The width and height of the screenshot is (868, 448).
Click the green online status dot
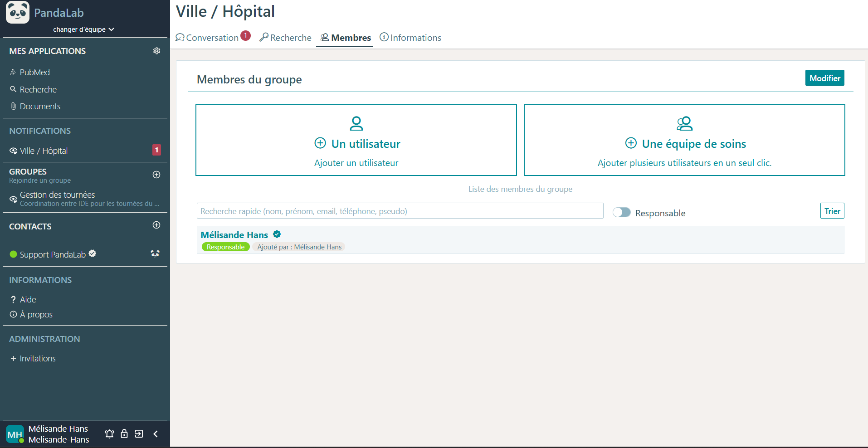[14, 254]
